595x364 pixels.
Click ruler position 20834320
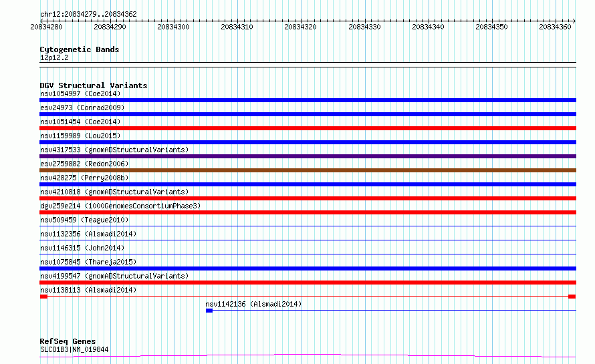[300, 27]
